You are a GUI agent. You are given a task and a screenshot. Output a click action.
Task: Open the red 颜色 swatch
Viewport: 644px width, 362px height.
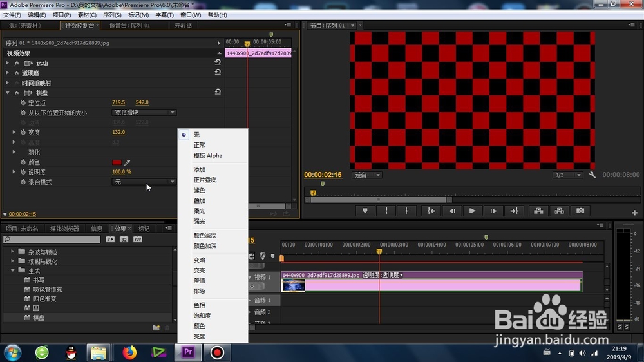[x=117, y=162]
